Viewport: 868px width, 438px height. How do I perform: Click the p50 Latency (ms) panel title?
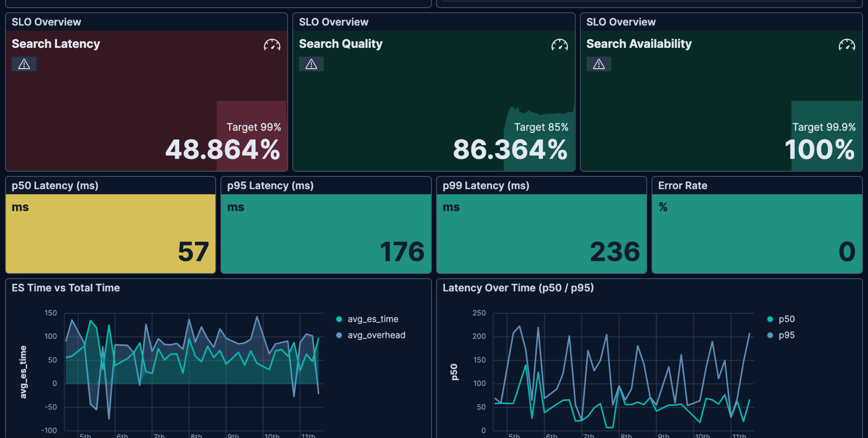[x=55, y=186]
